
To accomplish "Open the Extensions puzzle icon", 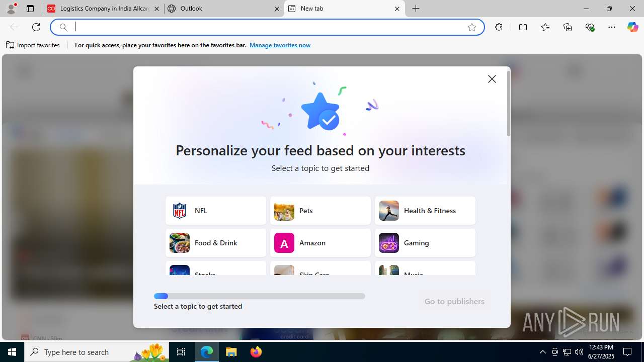I will 499,27.
